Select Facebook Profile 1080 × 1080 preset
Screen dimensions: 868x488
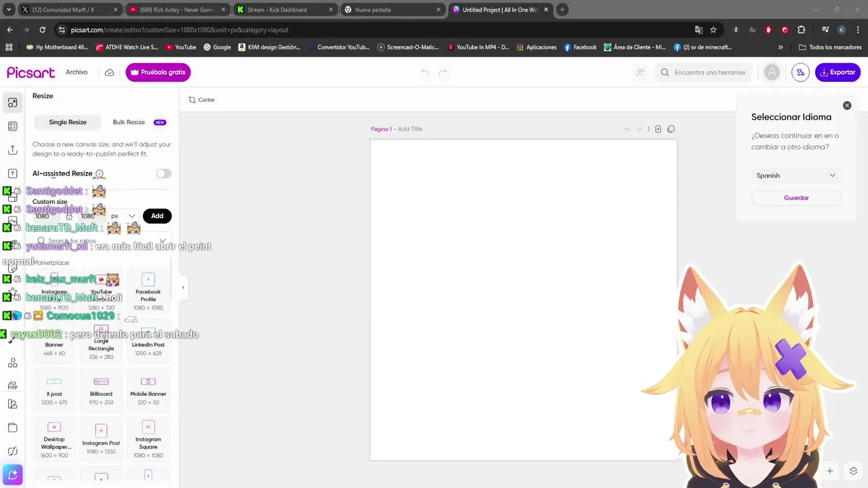click(148, 291)
